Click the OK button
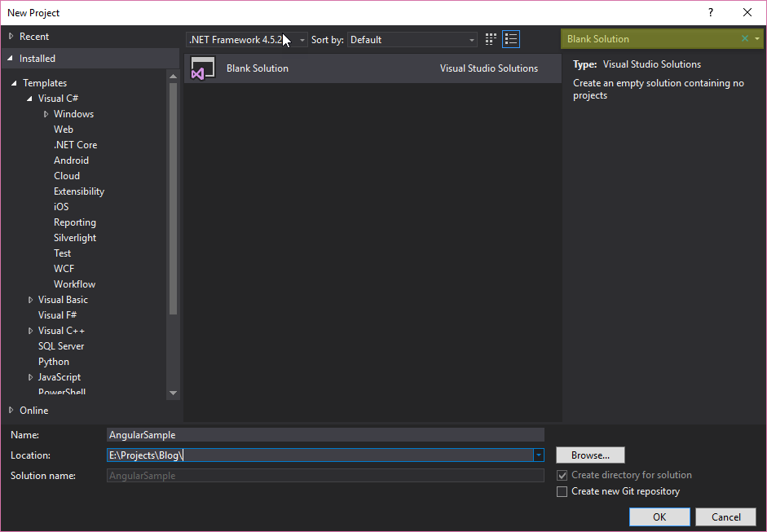The height and width of the screenshot is (532, 767). (659, 517)
